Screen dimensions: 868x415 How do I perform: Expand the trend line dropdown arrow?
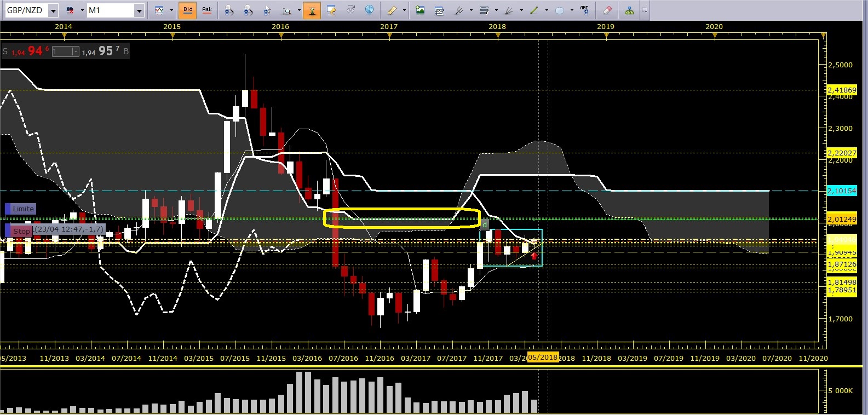point(547,10)
